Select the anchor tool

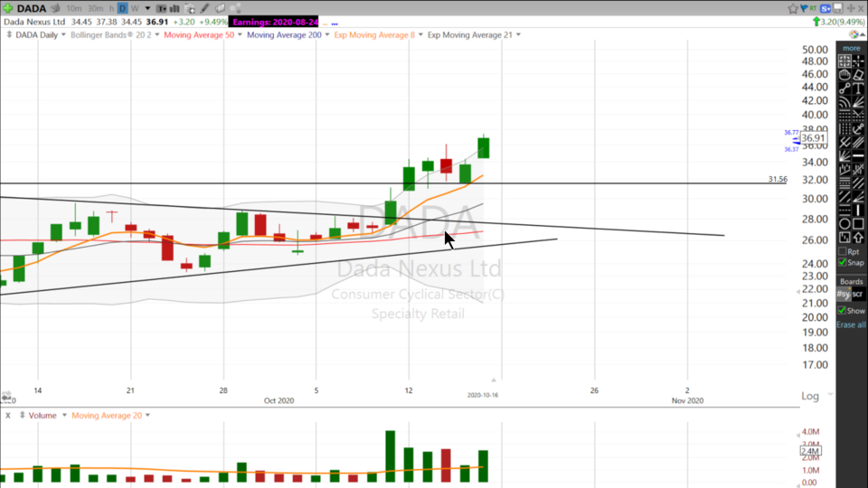(x=858, y=129)
